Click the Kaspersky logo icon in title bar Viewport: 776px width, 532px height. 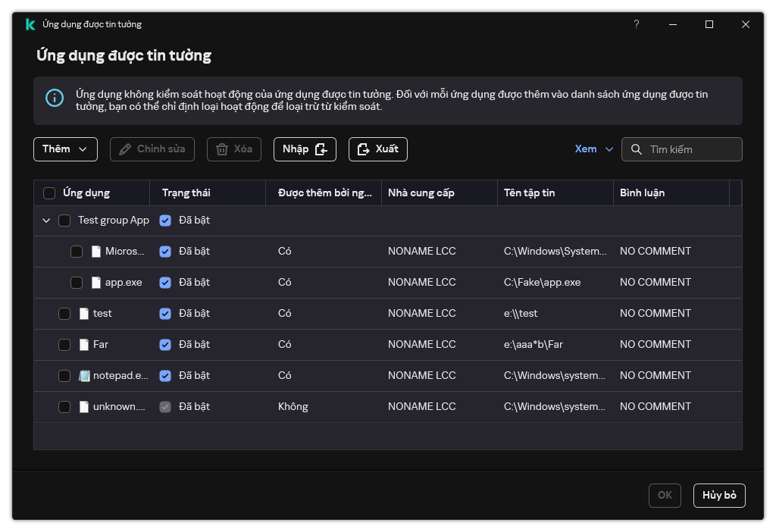tap(30, 24)
